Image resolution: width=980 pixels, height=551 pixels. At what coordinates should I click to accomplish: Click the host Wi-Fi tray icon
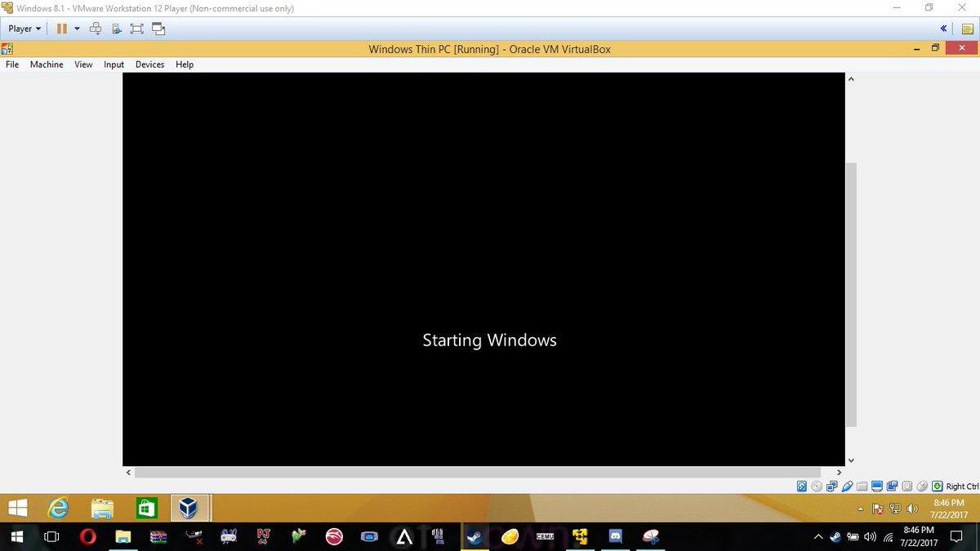pyautogui.click(x=888, y=537)
